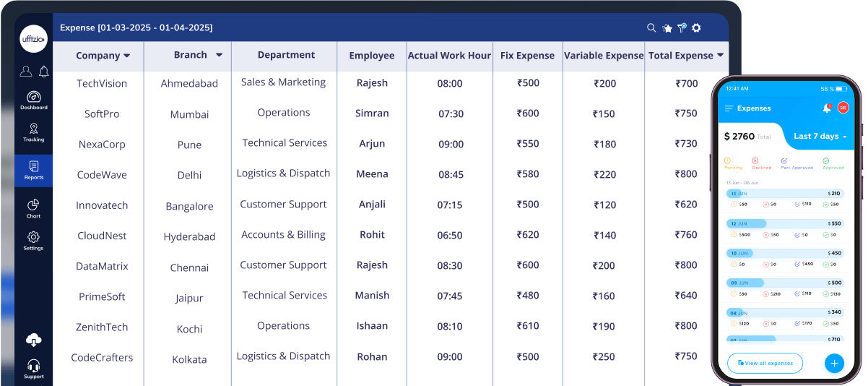This screenshot has width=868, height=386.
Task: Tap the phone hamburger menu icon
Action: 729,108
